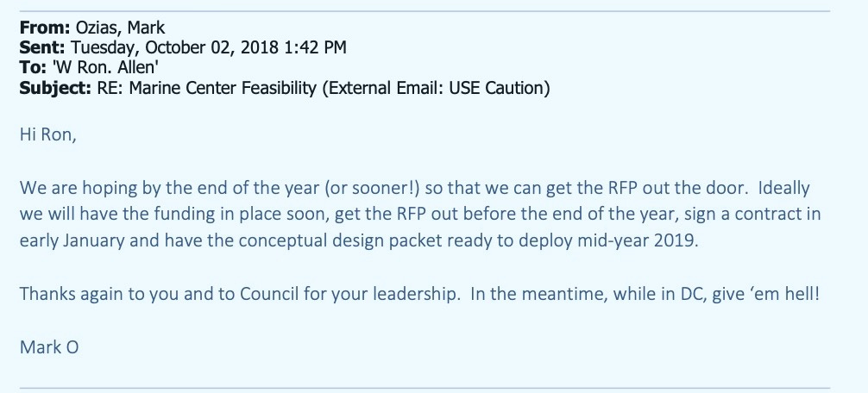The width and height of the screenshot is (868, 393).
Task: Click the "Mark O" signature
Action: tap(49, 347)
